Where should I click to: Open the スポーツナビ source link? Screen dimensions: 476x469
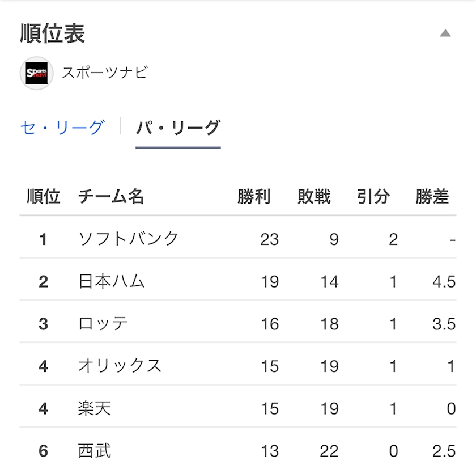(x=105, y=73)
